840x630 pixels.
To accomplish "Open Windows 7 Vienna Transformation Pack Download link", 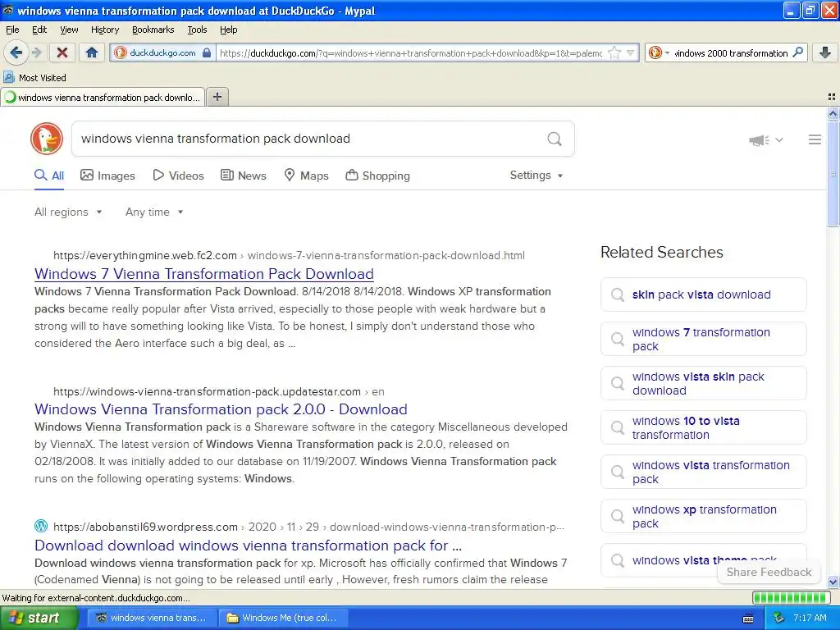I will [x=204, y=274].
